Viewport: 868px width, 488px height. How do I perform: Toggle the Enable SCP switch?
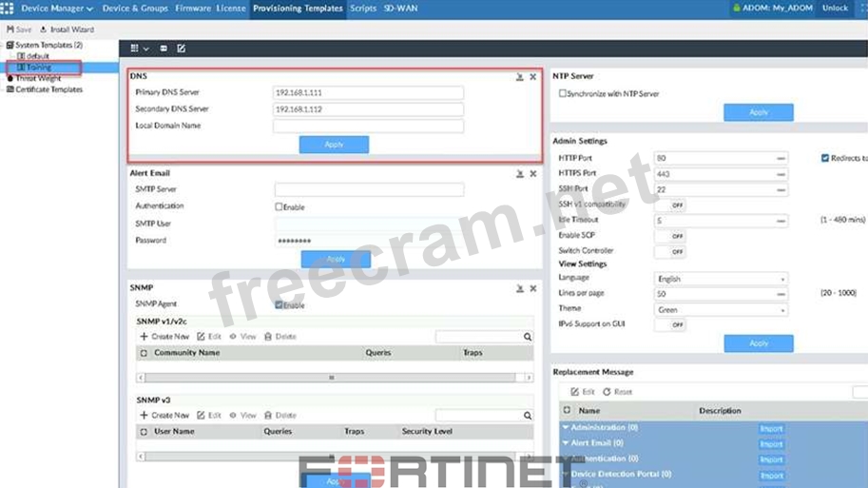(670, 236)
